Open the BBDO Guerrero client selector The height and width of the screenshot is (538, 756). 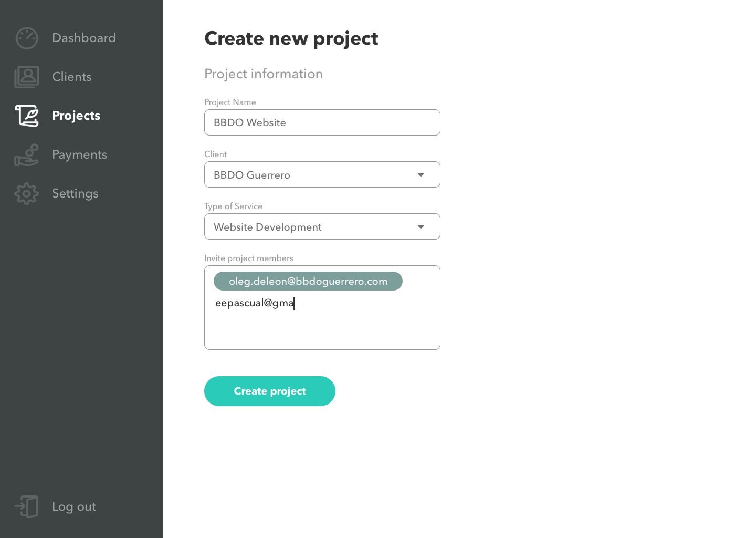tap(310, 175)
